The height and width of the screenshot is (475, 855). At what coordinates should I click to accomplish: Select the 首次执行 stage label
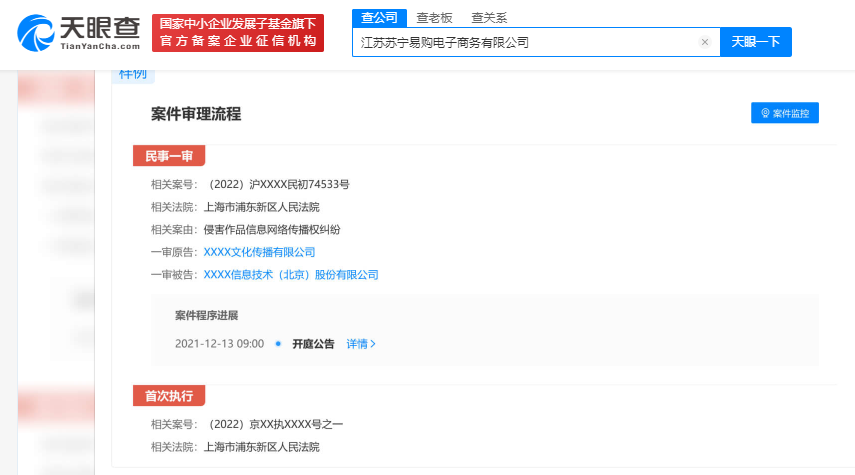pyautogui.click(x=169, y=396)
